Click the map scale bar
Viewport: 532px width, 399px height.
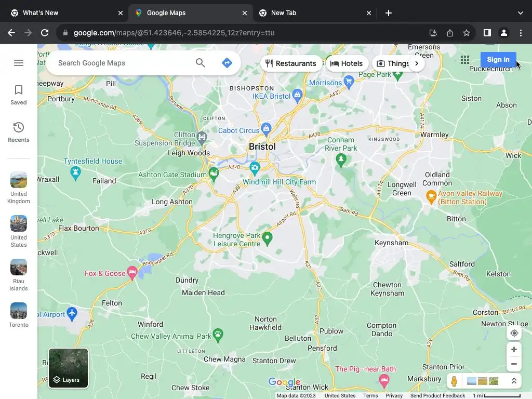pos(497,395)
